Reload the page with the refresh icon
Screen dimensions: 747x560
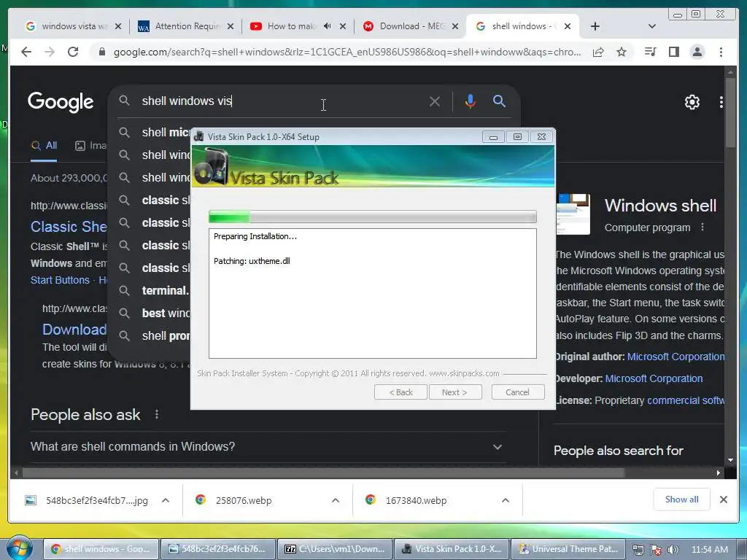[x=73, y=52]
